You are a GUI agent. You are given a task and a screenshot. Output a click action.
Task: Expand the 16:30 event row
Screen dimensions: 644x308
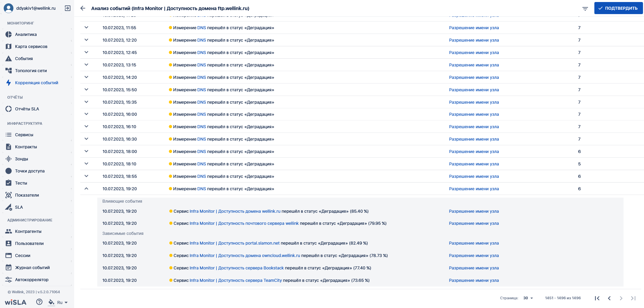pyautogui.click(x=86, y=139)
